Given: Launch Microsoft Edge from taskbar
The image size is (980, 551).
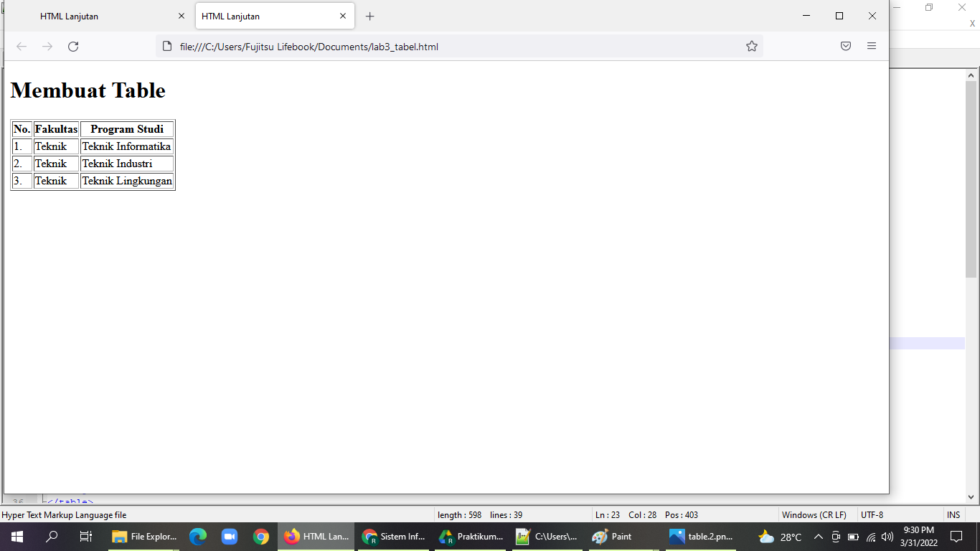Looking at the screenshot, I should [198, 537].
